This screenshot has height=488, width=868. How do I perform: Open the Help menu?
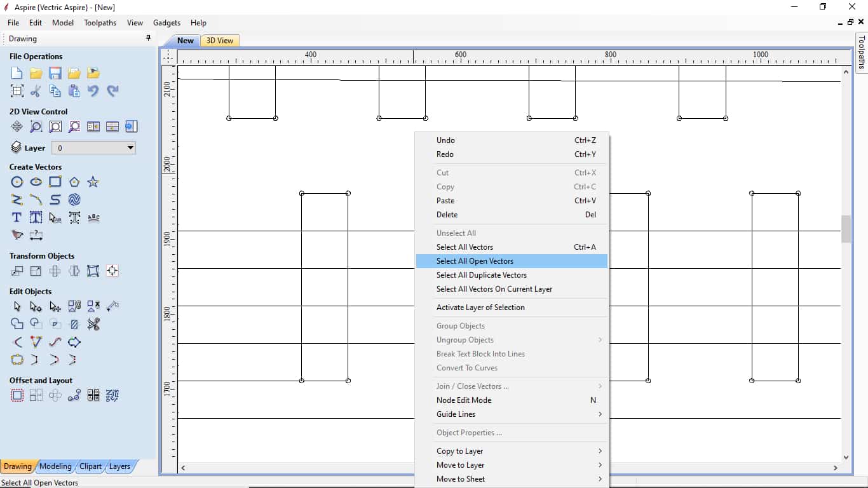pyautogui.click(x=198, y=23)
